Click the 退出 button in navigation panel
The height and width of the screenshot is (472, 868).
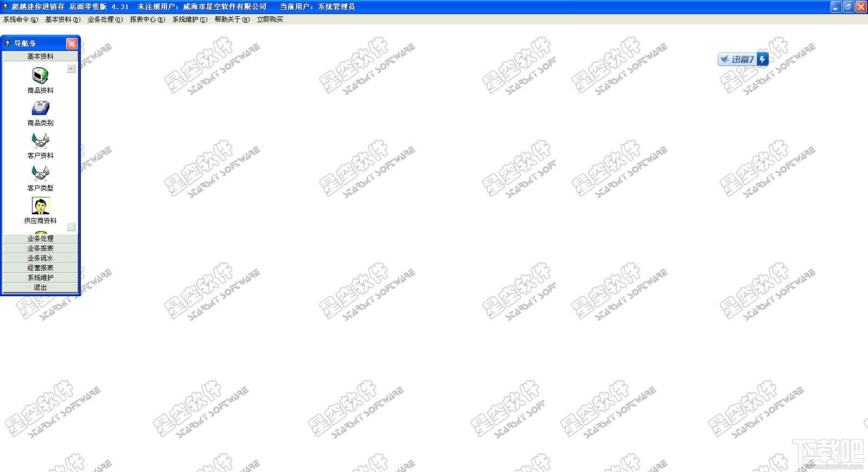41,288
